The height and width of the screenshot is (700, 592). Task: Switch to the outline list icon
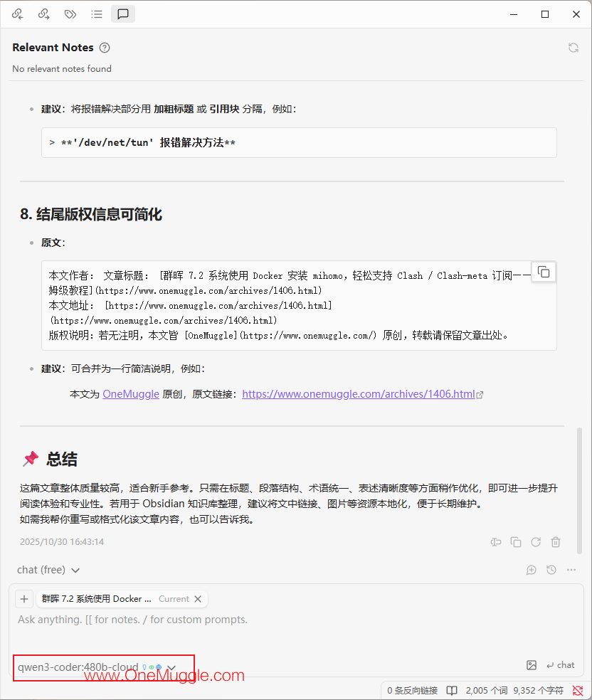tap(97, 14)
